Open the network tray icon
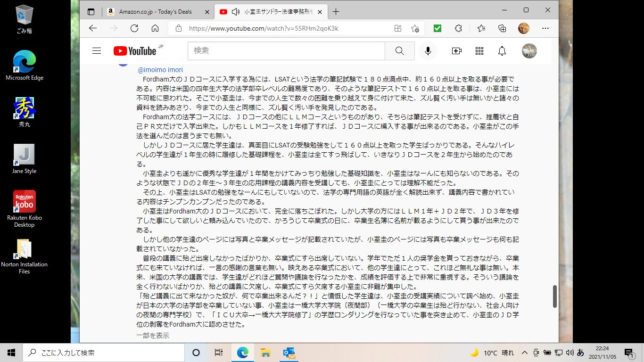Image resolution: width=644 pixels, height=362 pixels. pyautogui.click(x=559, y=353)
